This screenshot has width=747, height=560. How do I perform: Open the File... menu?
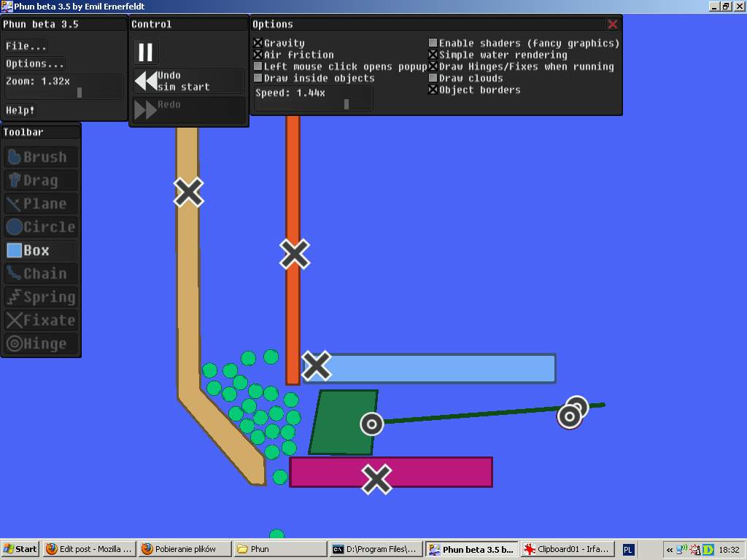point(26,46)
